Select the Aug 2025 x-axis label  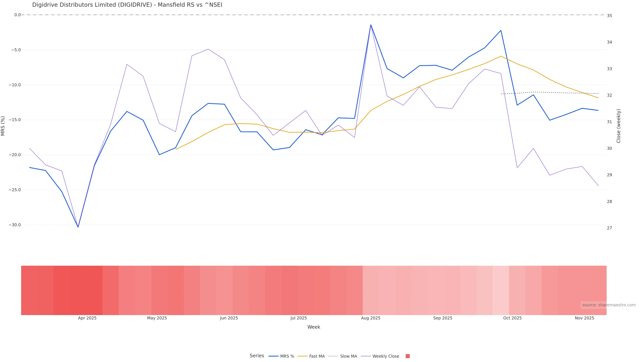click(x=370, y=318)
